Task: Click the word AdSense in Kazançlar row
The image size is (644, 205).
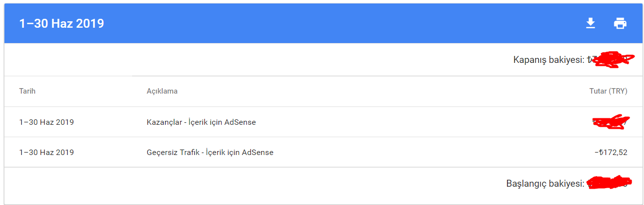Action: (x=240, y=122)
